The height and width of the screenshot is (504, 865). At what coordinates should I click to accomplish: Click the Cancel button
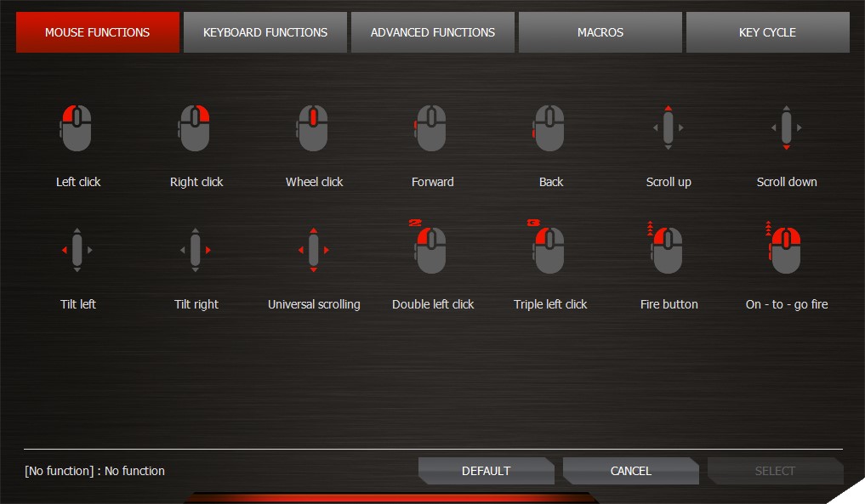click(630, 471)
